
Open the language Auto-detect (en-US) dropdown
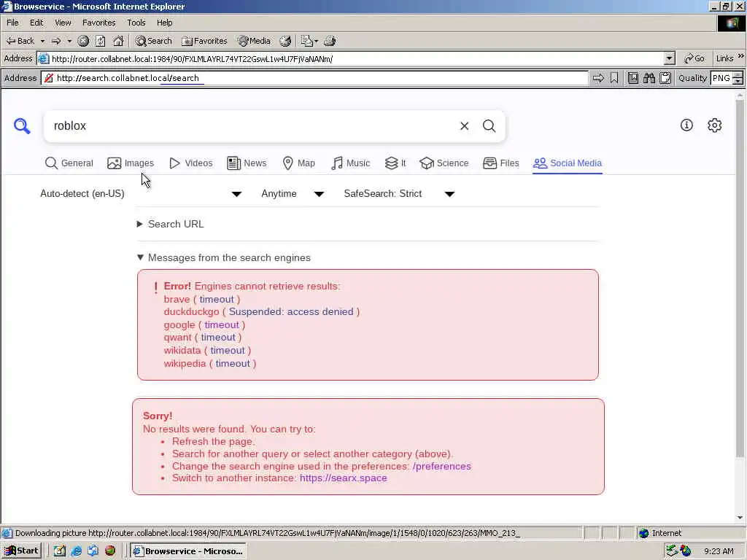pos(141,194)
